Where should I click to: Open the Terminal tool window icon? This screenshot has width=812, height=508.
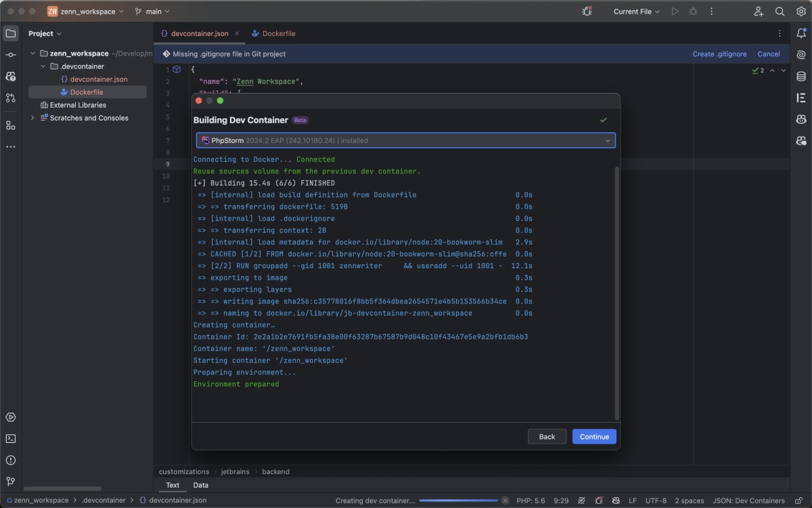11,439
